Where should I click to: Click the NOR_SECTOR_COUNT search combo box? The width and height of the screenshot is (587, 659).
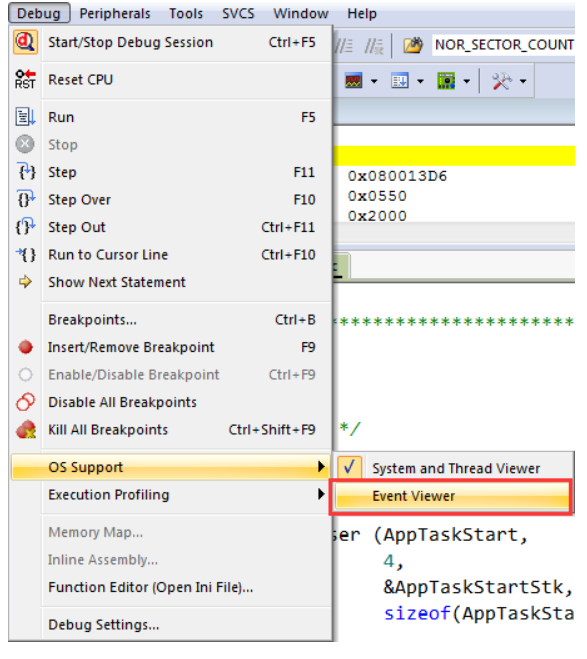(x=503, y=45)
